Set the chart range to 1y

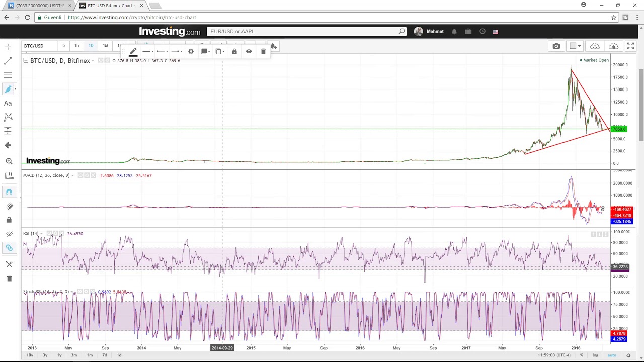[x=59, y=355]
